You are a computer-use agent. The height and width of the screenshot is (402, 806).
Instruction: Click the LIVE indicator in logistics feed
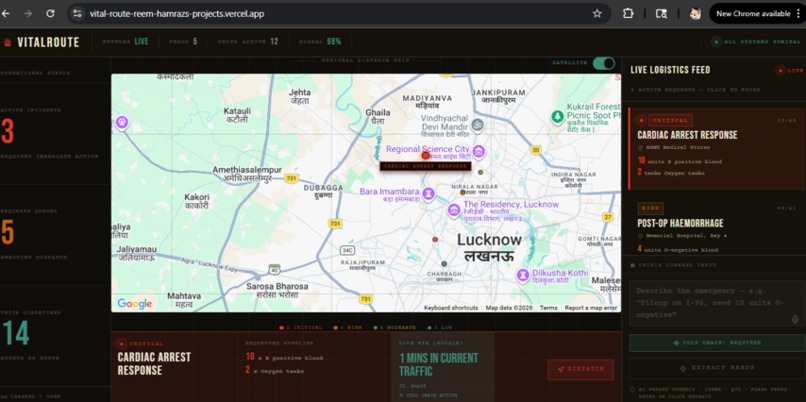tap(790, 70)
